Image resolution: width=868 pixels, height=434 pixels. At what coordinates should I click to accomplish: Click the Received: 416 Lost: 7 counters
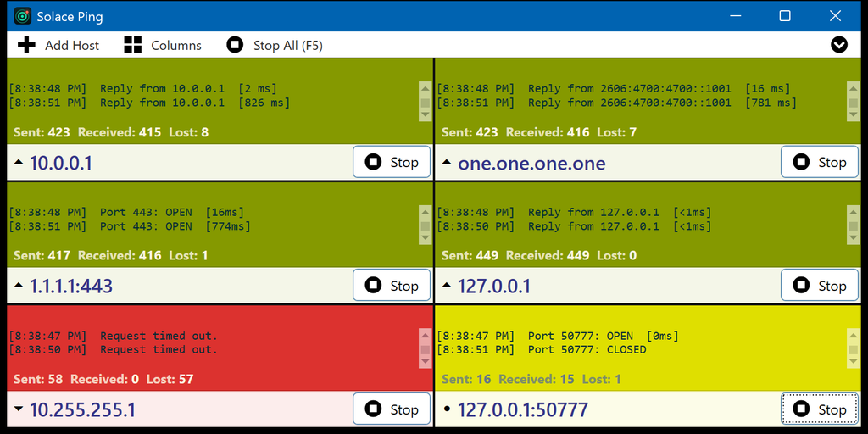[571, 132]
